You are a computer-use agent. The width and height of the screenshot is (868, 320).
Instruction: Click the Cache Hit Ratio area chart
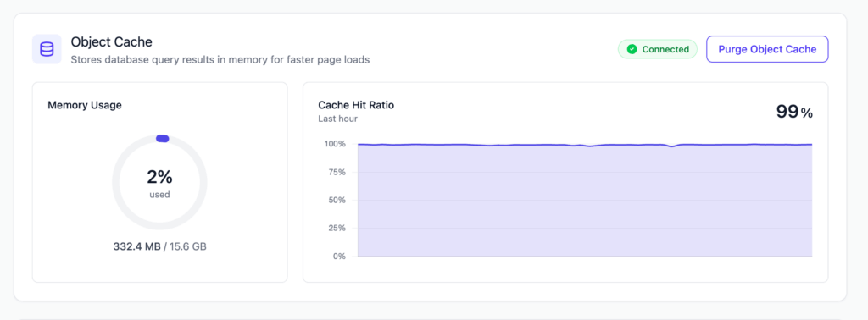pyautogui.click(x=585, y=200)
